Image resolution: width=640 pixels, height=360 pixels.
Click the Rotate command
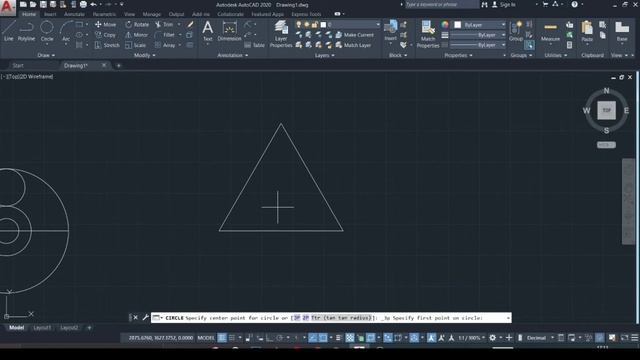click(x=137, y=24)
